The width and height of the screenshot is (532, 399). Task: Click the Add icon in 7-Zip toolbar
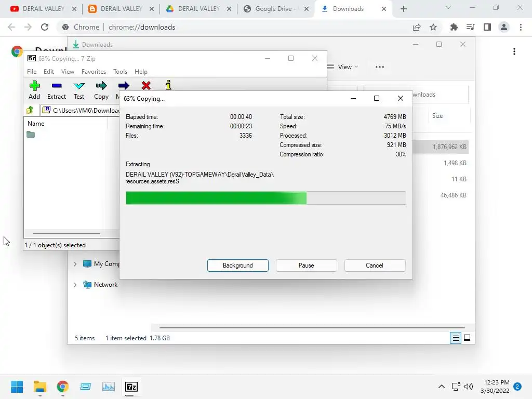(x=34, y=90)
